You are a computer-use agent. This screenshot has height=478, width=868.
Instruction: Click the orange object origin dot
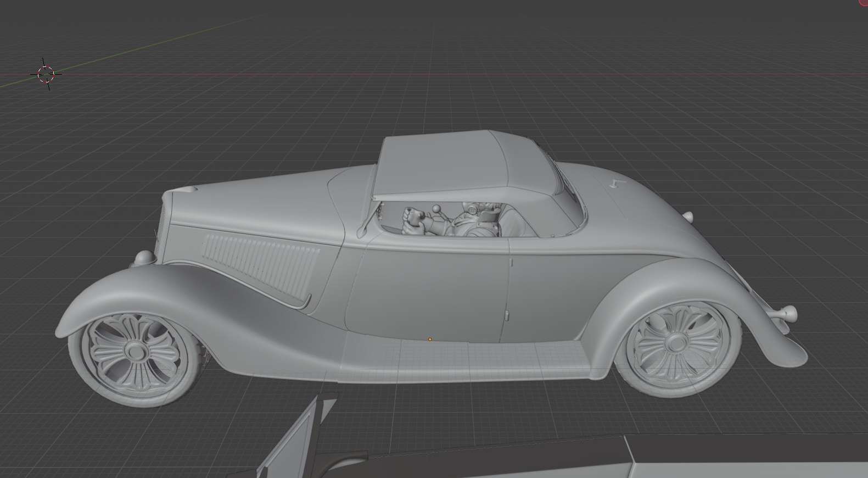pyautogui.click(x=430, y=340)
